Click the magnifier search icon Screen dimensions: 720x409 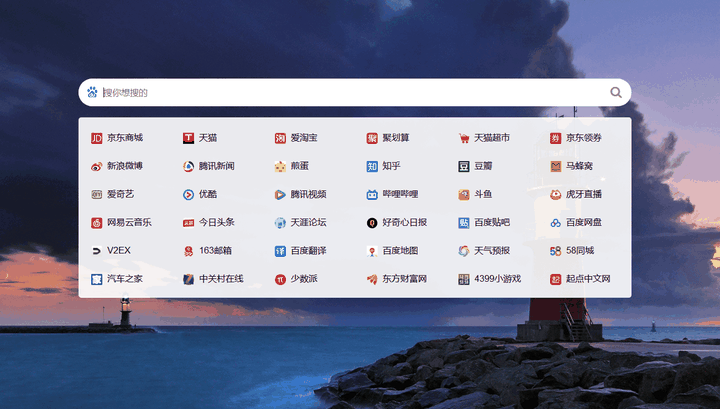(x=616, y=92)
